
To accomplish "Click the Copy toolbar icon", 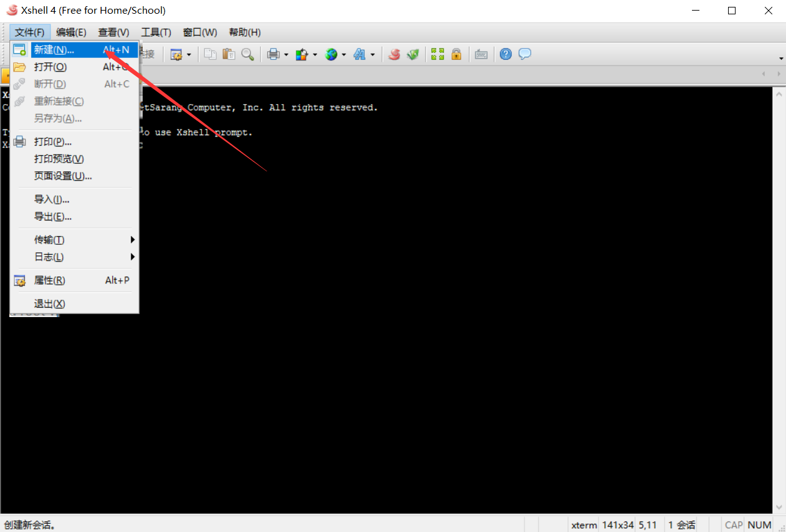I will pyautogui.click(x=211, y=54).
